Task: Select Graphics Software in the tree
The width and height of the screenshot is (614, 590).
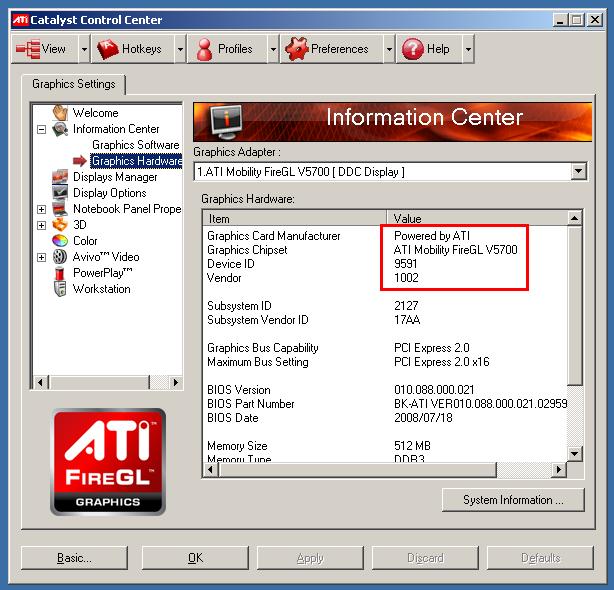Action: tap(135, 145)
